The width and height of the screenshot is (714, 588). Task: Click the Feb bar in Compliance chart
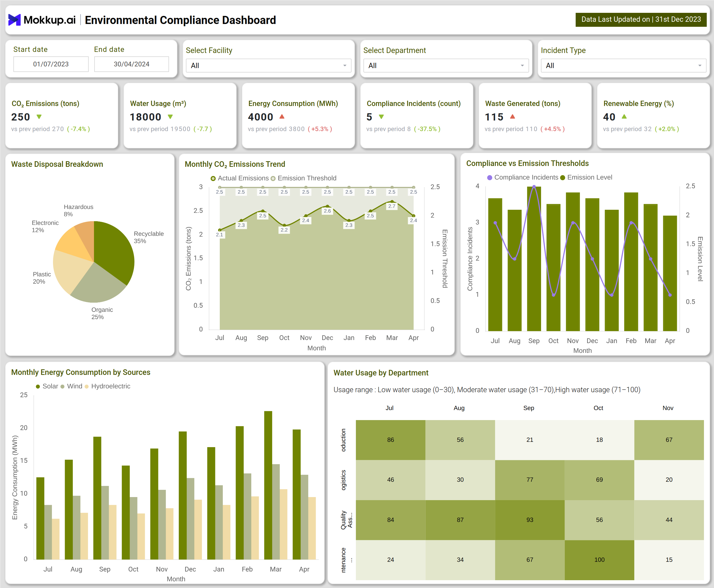(x=631, y=262)
